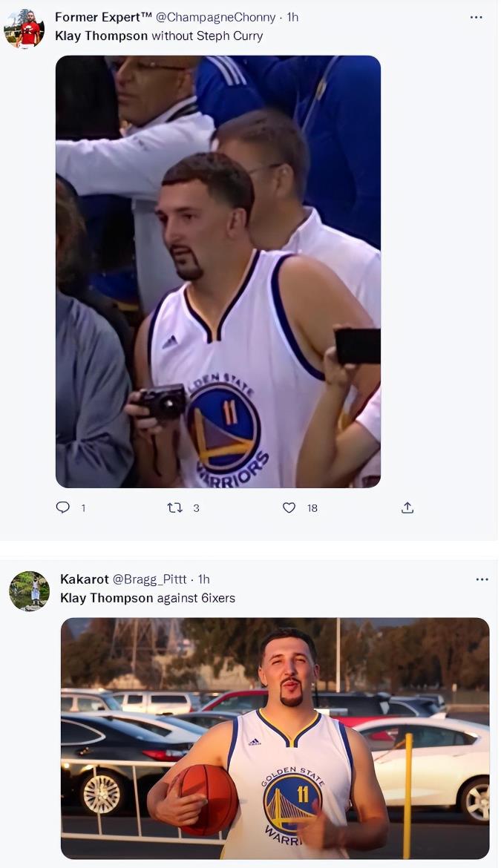Click the Former Expert™ display name

[x=103, y=17]
